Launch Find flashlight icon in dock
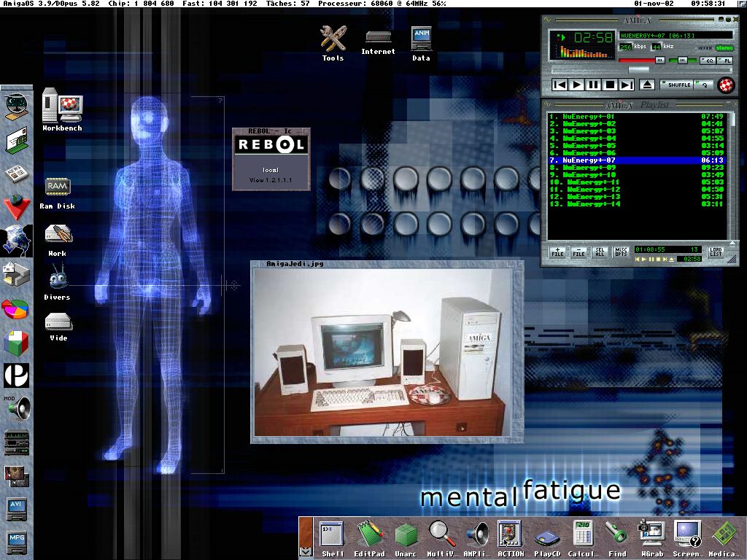 pos(617,539)
